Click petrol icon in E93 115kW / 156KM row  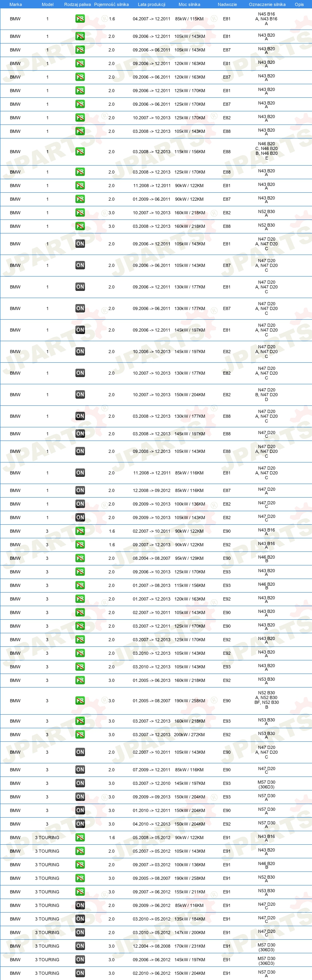click(80, 585)
